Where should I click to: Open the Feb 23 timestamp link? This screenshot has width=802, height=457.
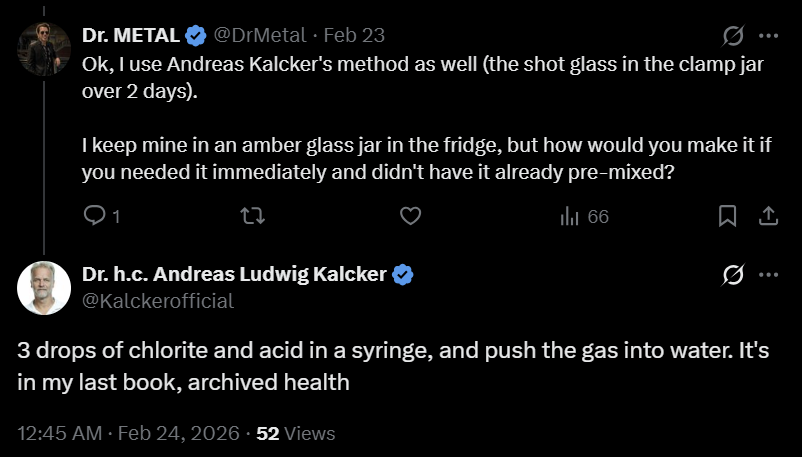click(x=354, y=35)
